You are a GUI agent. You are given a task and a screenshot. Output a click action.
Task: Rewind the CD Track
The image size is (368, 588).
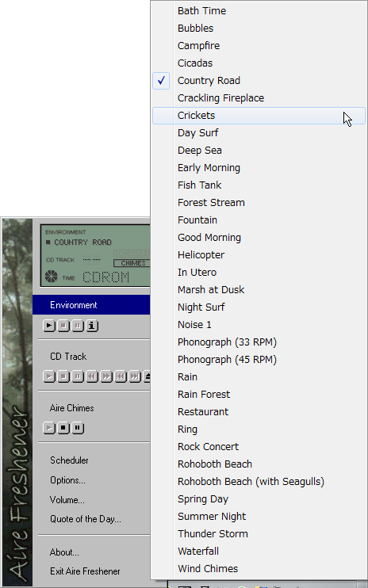(92, 376)
